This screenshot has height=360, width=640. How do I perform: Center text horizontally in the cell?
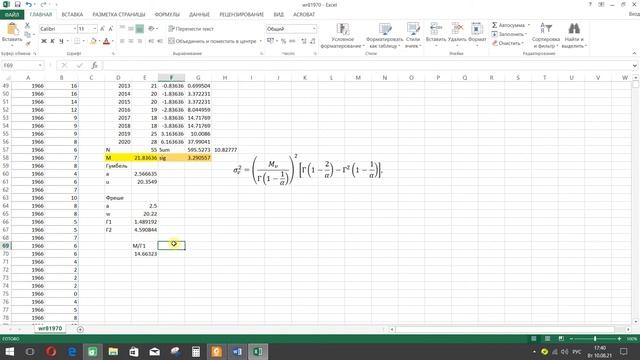pyautogui.click(x=131, y=41)
